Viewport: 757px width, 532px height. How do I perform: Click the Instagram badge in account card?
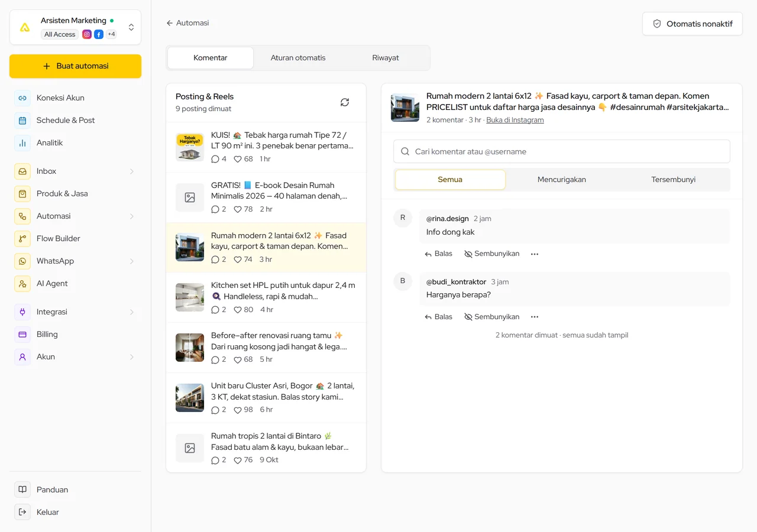click(87, 34)
